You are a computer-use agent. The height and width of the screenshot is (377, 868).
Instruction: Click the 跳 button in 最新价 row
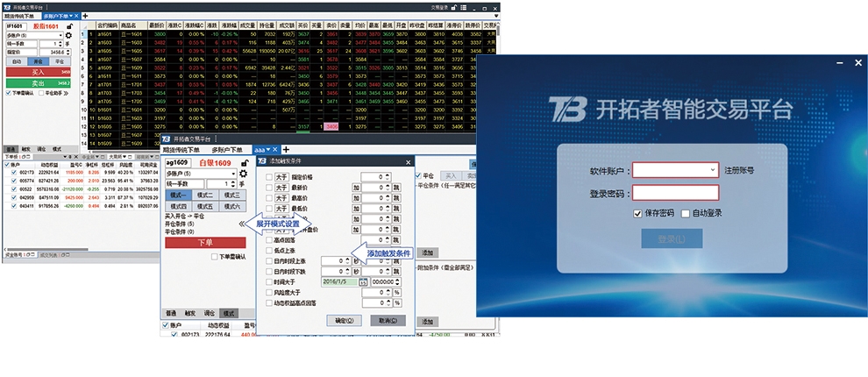(396, 188)
